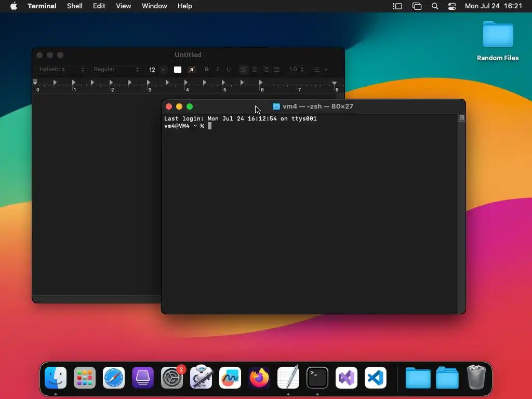Align text left in TextEdit
This screenshot has height=399, width=532.
tap(243, 69)
